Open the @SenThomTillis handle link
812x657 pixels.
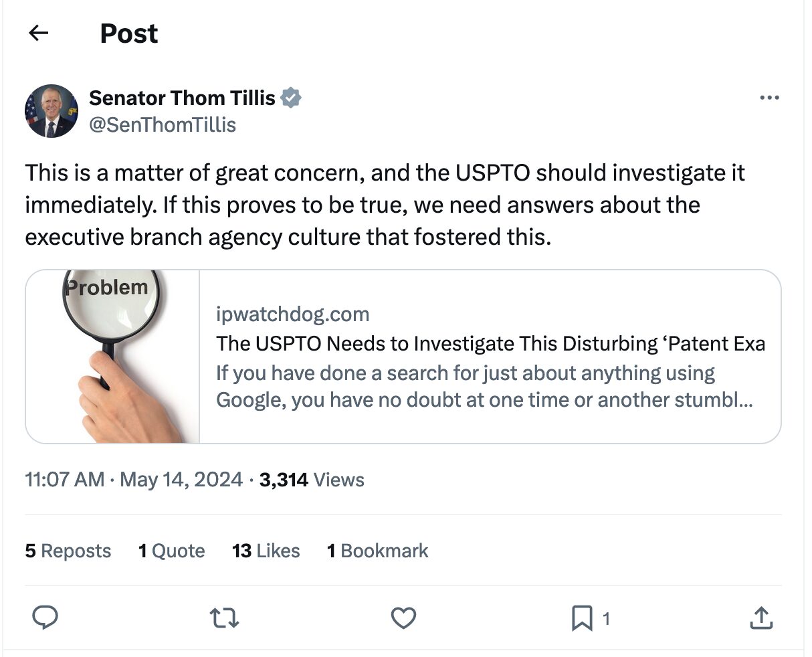tap(162, 124)
